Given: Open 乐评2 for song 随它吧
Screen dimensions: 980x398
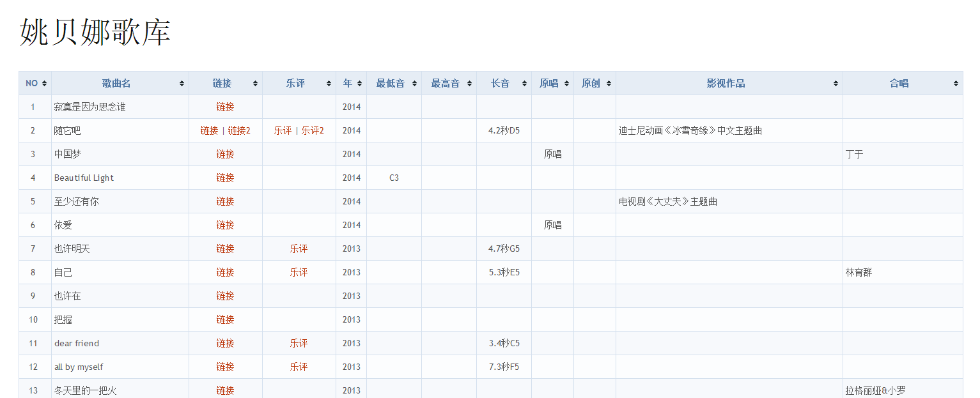Looking at the screenshot, I should tap(313, 131).
